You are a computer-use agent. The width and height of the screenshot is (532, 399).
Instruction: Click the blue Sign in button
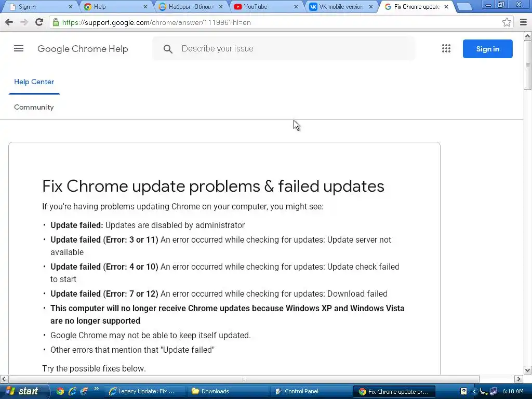pyautogui.click(x=487, y=49)
